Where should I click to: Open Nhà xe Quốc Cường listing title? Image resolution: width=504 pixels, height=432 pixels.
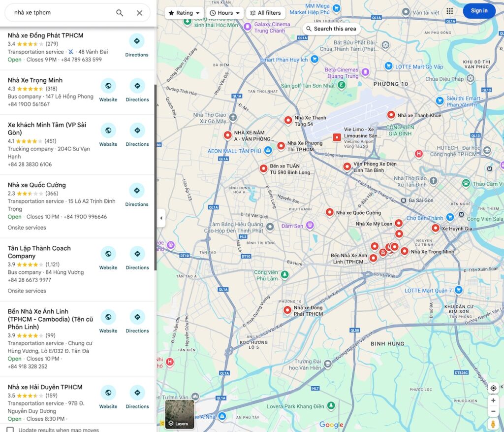click(36, 185)
